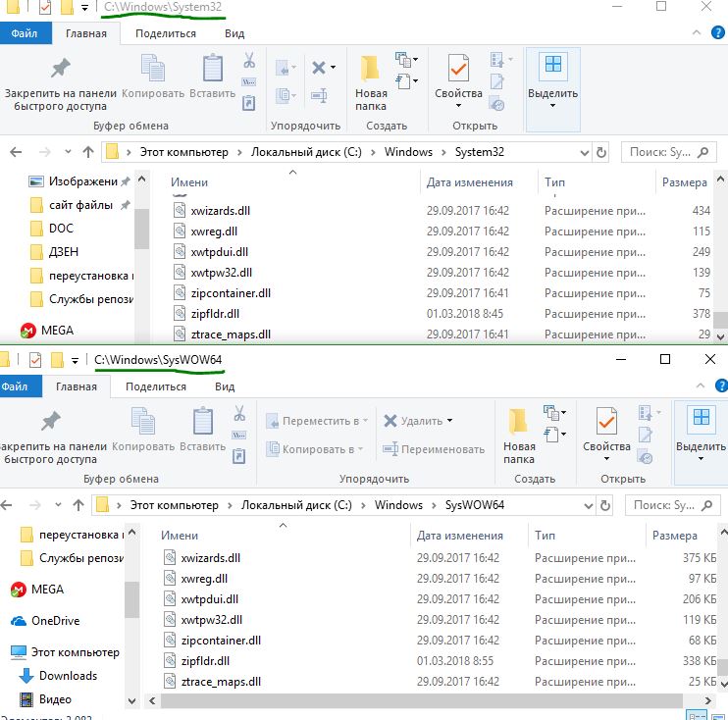The image size is (728, 720).
Task: Click Локальный диск (C:) in System32 address bar
Action: click(306, 152)
